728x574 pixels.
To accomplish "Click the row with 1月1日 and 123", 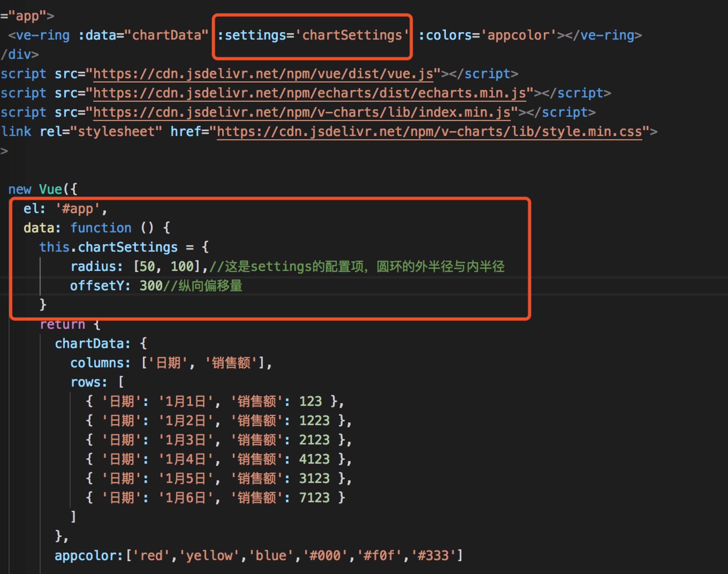I will click(215, 401).
